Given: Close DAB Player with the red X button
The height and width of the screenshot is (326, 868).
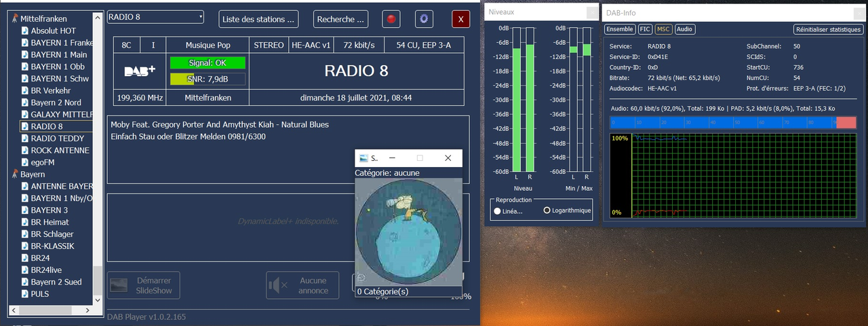Looking at the screenshot, I should pyautogui.click(x=461, y=19).
